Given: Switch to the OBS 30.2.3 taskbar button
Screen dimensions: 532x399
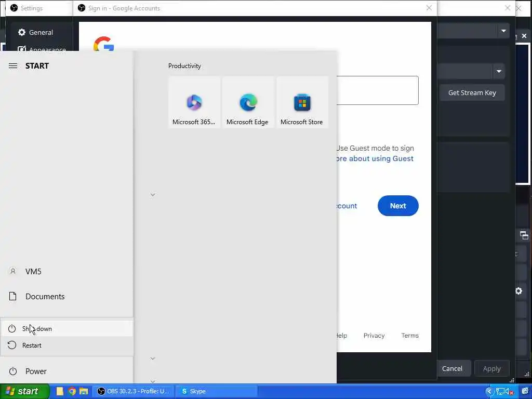Looking at the screenshot, I should (133, 391).
